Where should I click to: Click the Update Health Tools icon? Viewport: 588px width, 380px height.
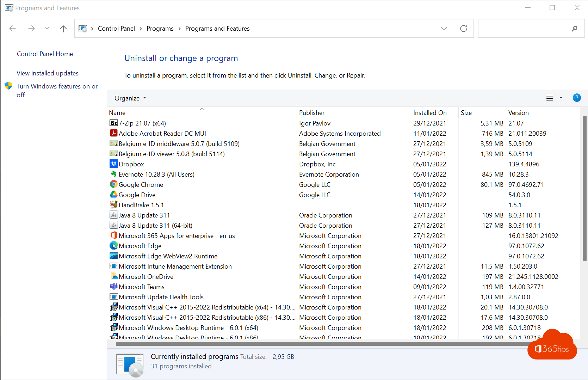(113, 297)
